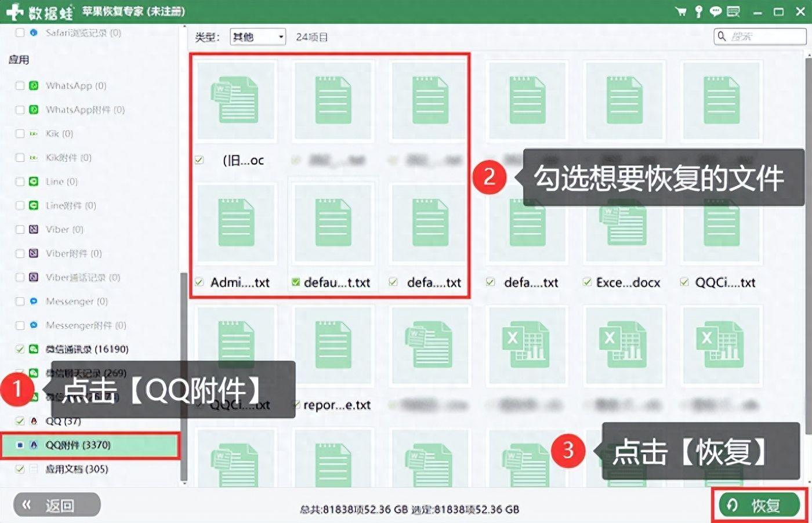Click the left sidebar scrollbar thumb

(184, 376)
